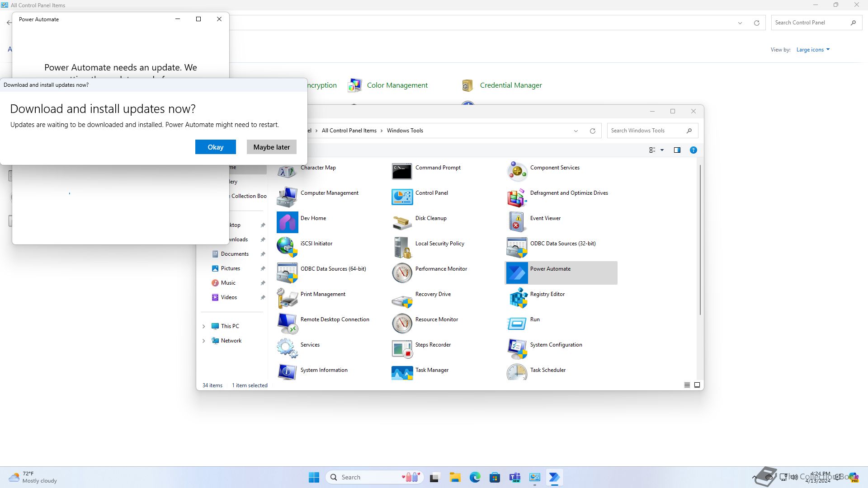868x488 pixels.
Task: Select the Power Automate icon in Windows Tools
Action: (517, 273)
